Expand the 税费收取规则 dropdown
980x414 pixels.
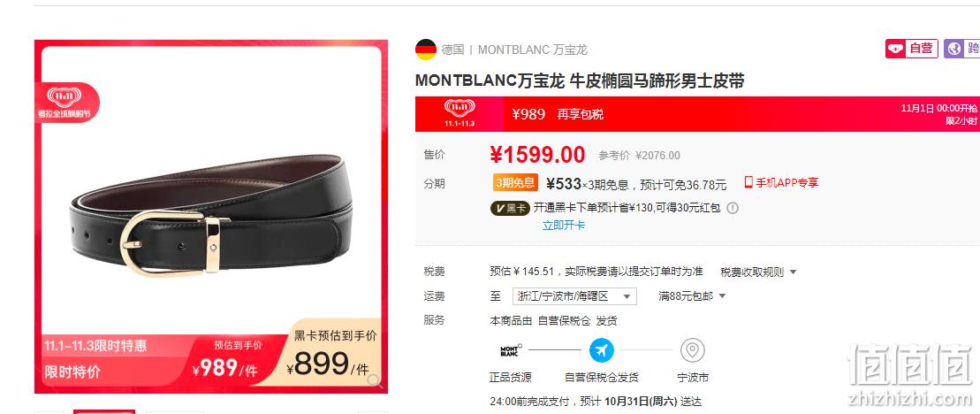click(759, 272)
